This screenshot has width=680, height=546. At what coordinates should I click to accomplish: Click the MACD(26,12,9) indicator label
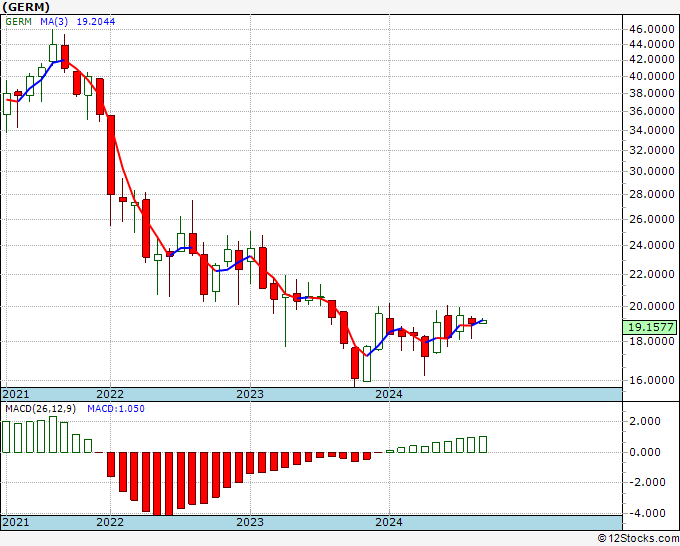[x=40, y=409]
